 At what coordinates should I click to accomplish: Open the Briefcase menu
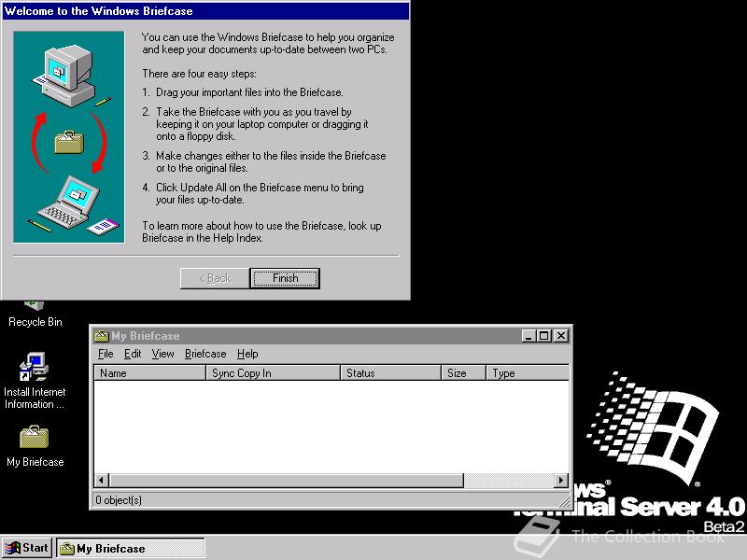[205, 354]
